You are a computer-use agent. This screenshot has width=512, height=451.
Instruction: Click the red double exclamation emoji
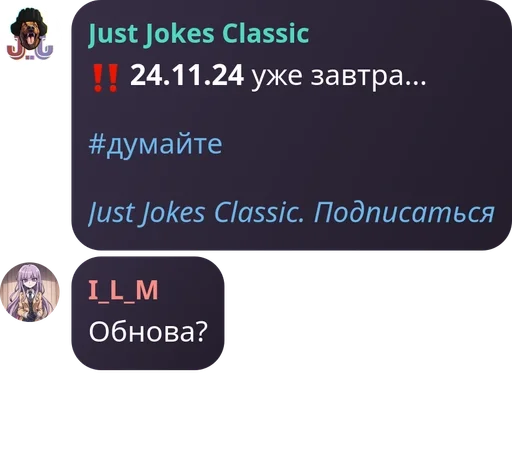(x=105, y=78)
